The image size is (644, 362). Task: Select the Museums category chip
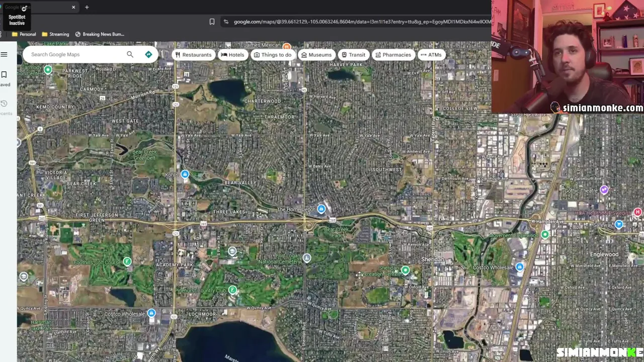click(x=316, y=55)
